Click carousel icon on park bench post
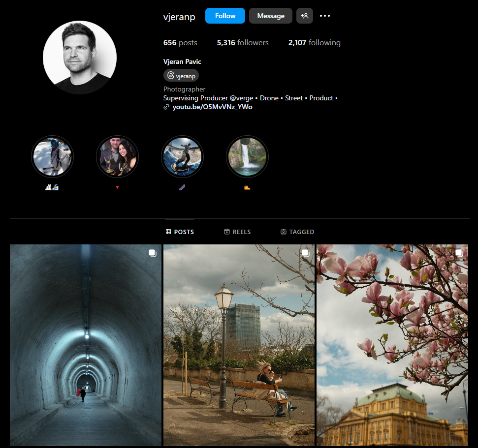This screenshot has height=448, width=478. (x=305, y=253)
